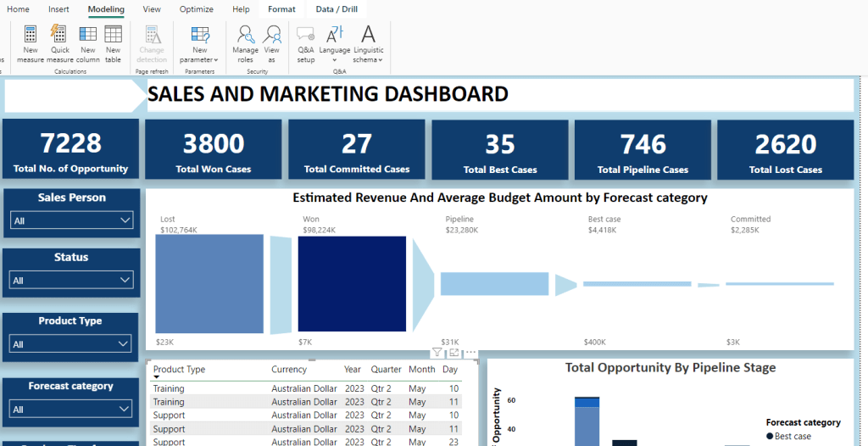
Task: Expand the Sales Person slicer dropdown
Action: (125, 220)
